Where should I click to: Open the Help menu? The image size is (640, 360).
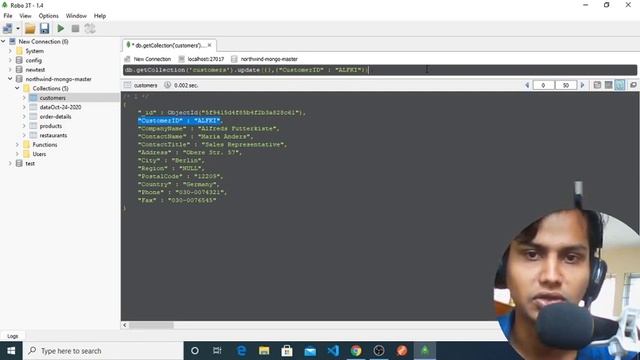tap(100, 16)
